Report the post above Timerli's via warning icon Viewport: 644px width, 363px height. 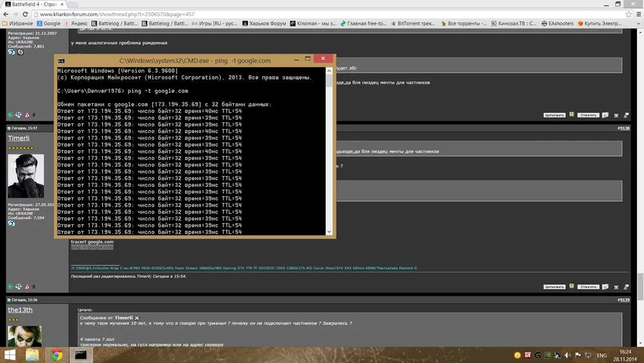(x=27, y=115)
